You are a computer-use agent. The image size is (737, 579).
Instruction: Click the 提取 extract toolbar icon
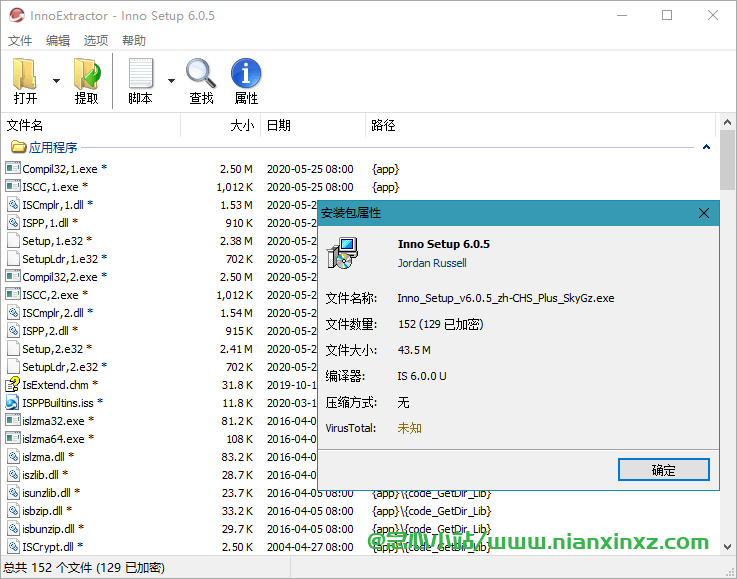tap(87, 74)
